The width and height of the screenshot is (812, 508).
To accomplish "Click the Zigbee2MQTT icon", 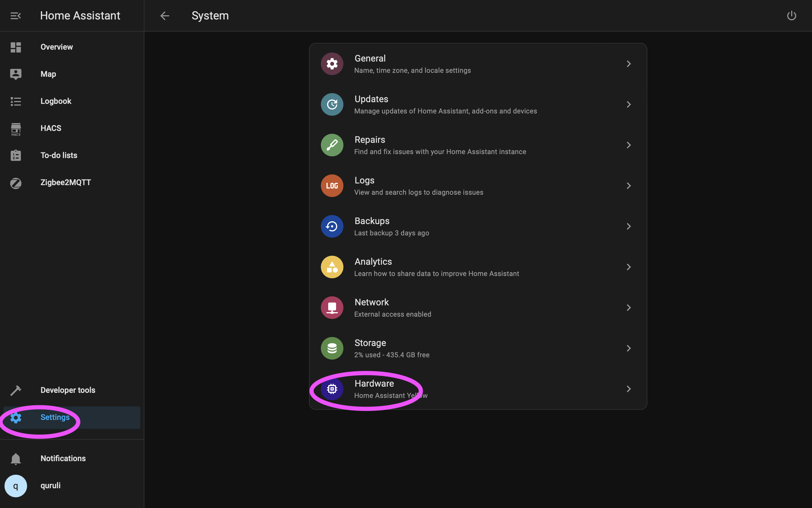I will pyautogui.click(x=16, y=183).
